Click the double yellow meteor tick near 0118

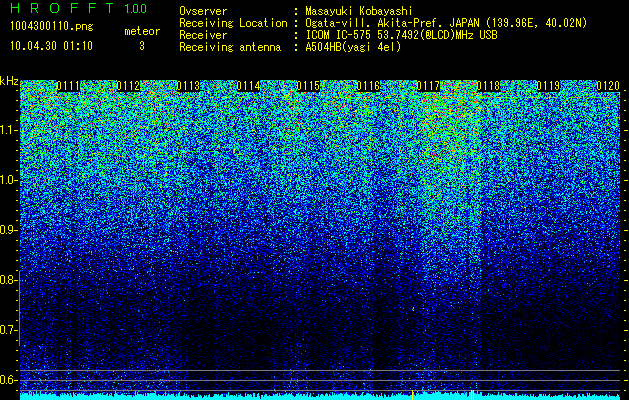(472, 395)
